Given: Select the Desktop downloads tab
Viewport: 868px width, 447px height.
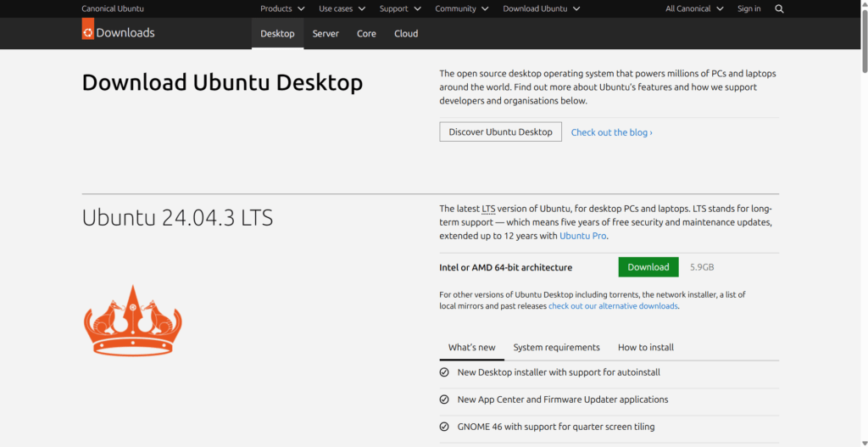Looking at the screenshot, I should [x=277, y=34].
